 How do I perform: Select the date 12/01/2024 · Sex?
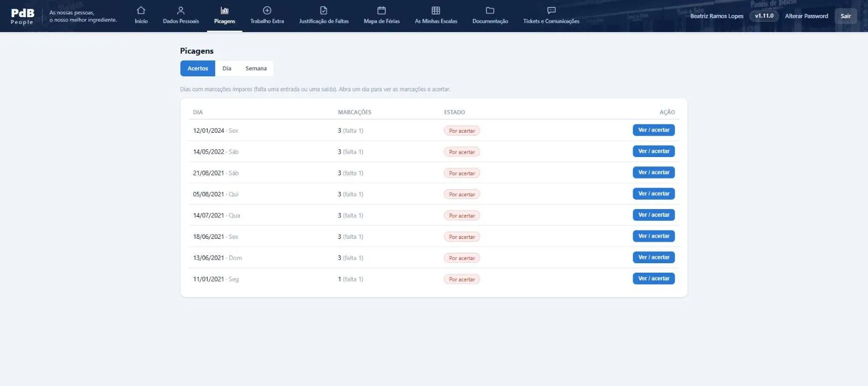click(x=216, y=131)
